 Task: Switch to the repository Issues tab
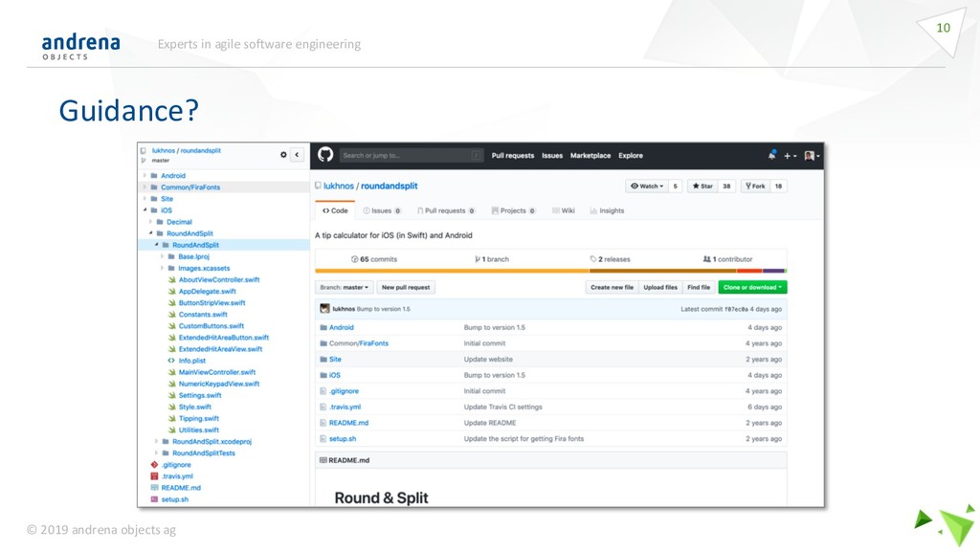click(382, 210)
